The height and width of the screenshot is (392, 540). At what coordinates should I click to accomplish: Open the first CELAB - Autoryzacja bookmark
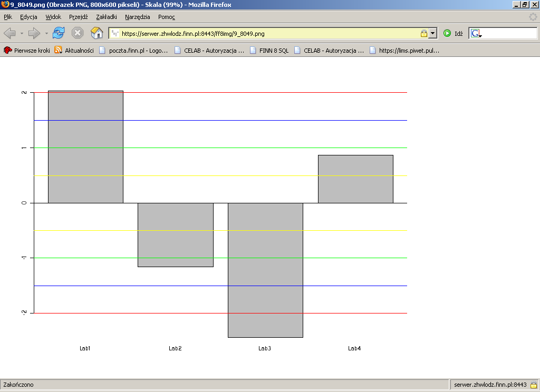pos(209,50)
